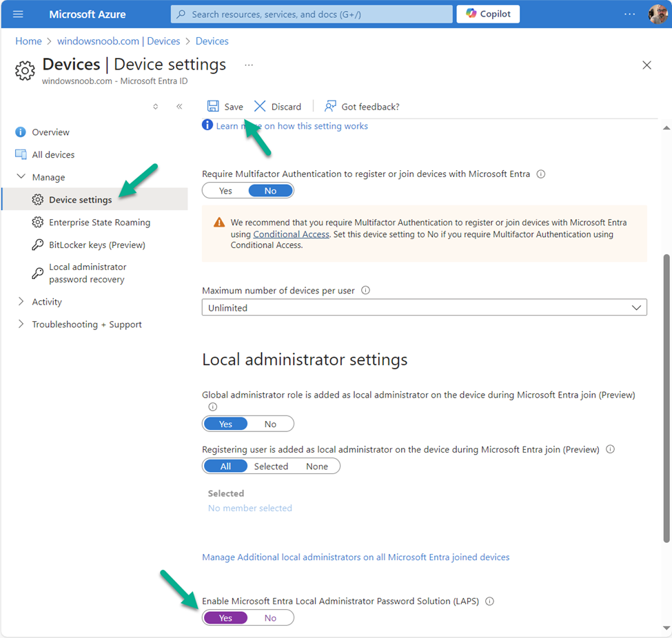The height and width of the screenshot is (638, 672).
Task: Set Enable Microsoft Entra LAPS to No
Action: 270,617
